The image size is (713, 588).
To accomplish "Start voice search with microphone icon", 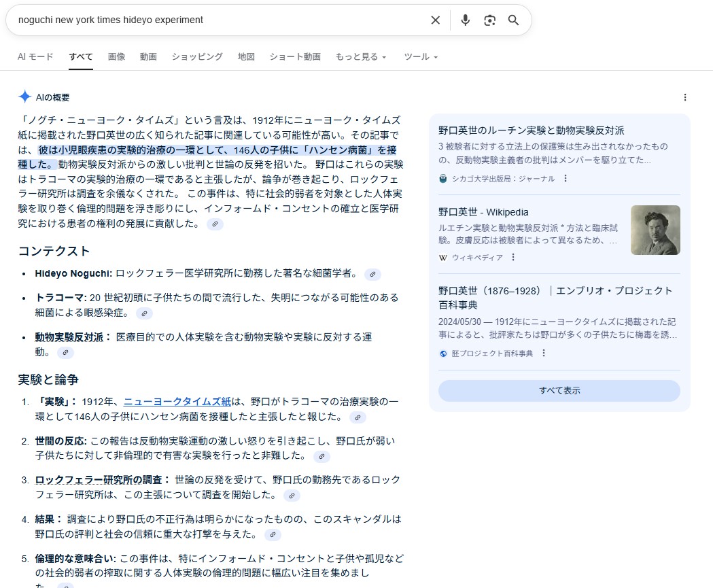I will (465, 20).
